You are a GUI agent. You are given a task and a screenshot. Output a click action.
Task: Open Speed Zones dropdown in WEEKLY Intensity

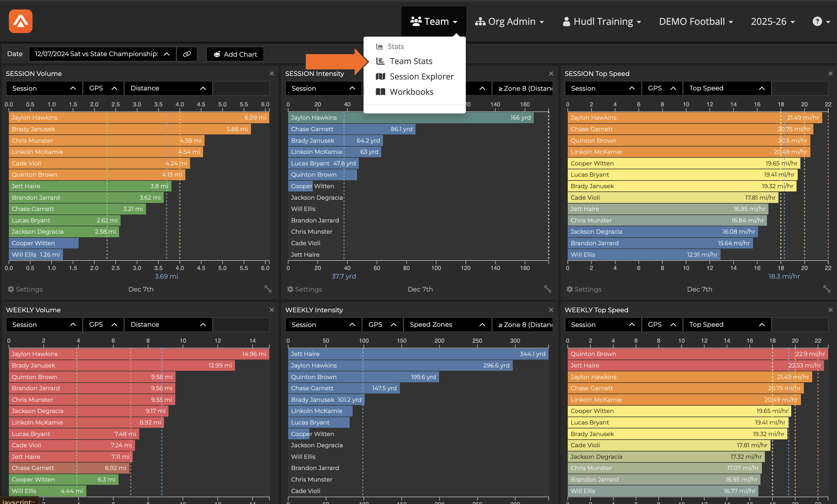tap(447, 325)
